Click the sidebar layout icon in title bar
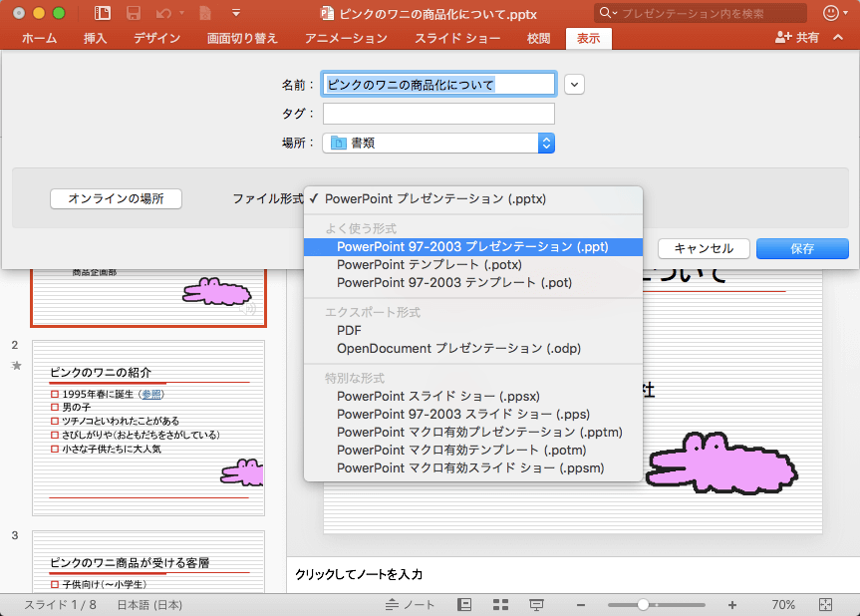Image resolution: width=860 pixels, height=616 pixels. pyautogui.click(x=103, y=13)
